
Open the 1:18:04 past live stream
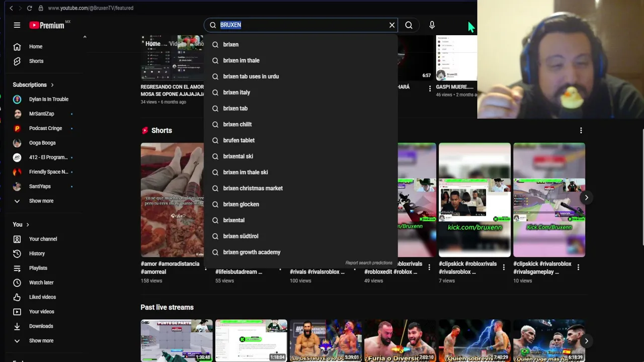251,340
